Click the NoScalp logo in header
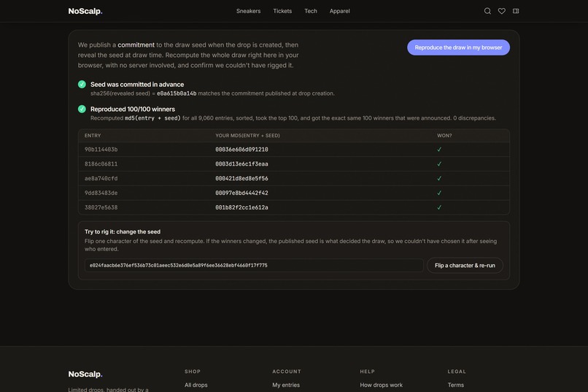 85,11
